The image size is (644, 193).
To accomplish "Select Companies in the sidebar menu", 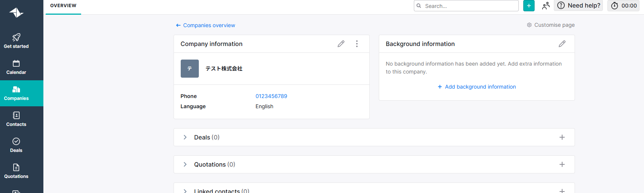I will (16, 93).
